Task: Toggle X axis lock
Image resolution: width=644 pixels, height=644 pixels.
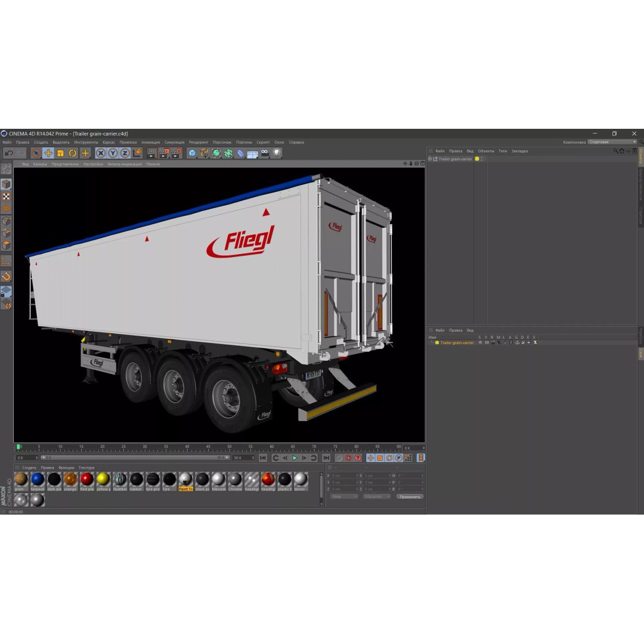Action: 101,153
